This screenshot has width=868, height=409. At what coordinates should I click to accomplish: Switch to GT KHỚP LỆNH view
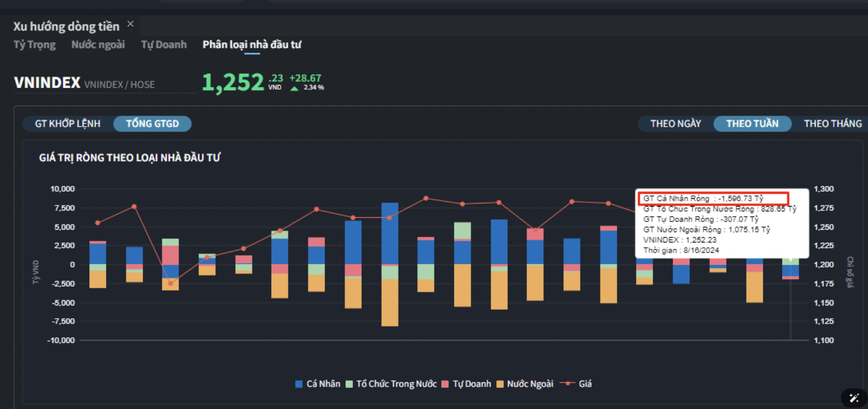coord(67,124)
